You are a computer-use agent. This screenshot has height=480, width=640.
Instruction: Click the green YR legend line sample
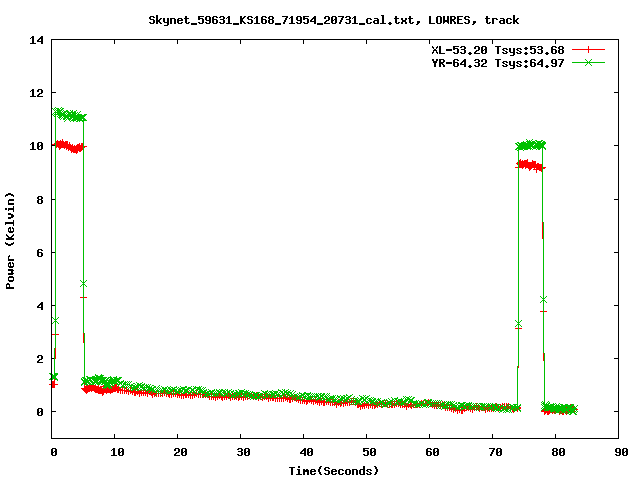590,62
